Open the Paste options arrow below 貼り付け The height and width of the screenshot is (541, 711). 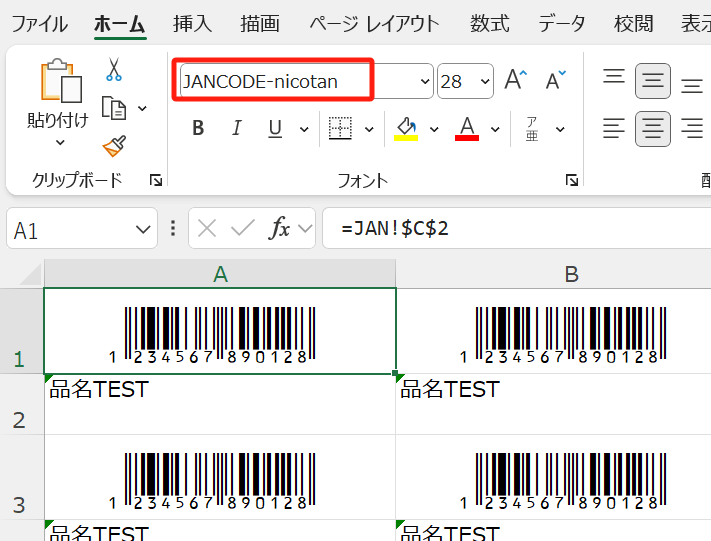point(60,143)
